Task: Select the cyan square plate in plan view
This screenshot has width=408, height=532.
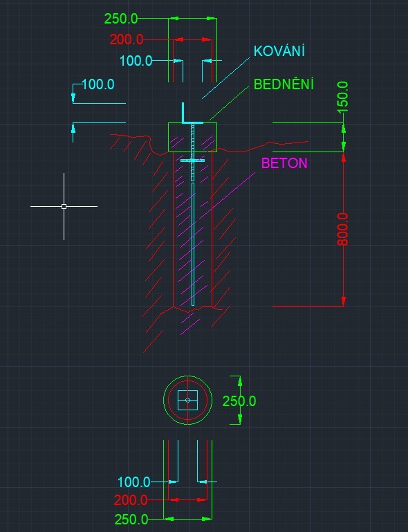Action: tap(188, 400)
